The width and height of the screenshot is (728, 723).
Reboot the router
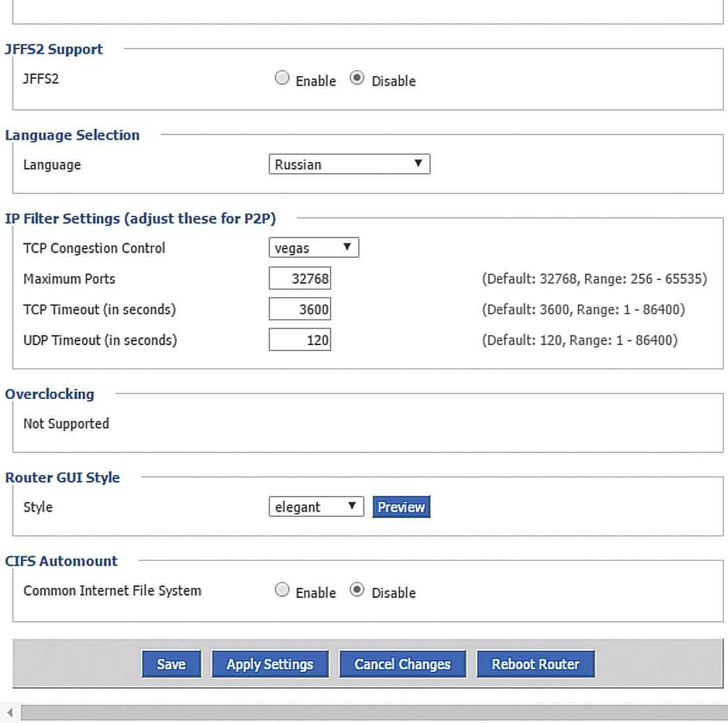point(535,664)
